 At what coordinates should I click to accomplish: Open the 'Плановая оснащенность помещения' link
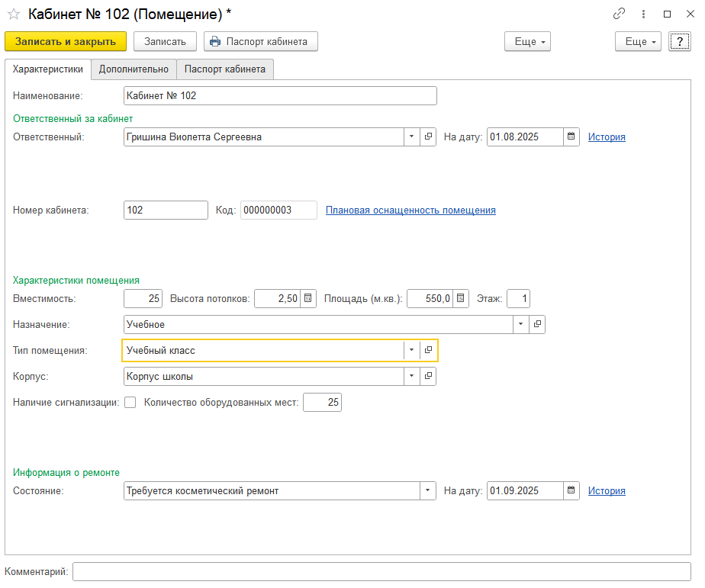point(410,210)
